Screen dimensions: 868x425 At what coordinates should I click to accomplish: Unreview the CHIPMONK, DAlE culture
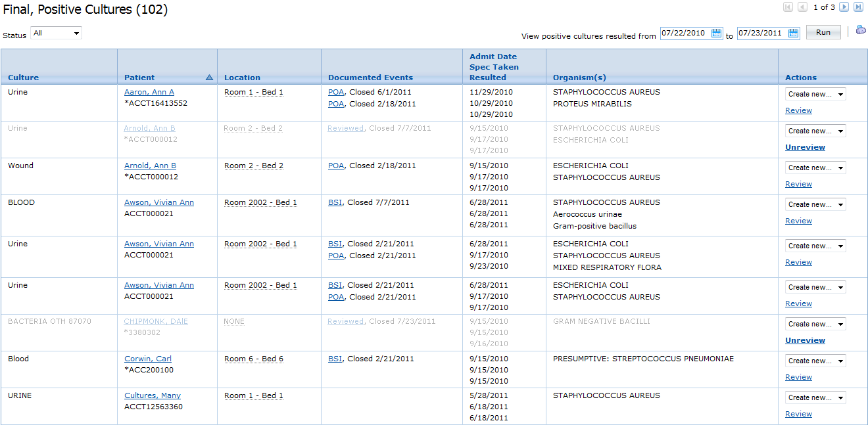click(805, 340)
